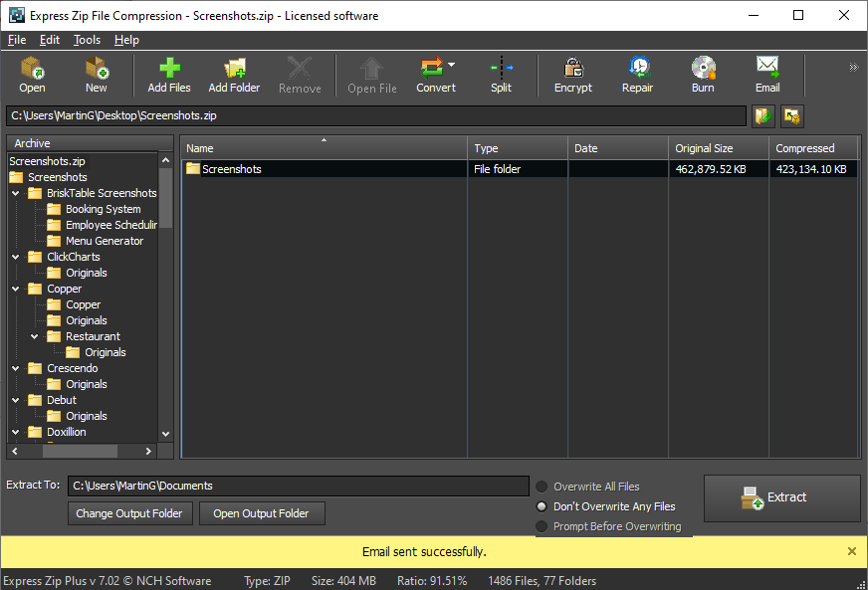Sort by the Name column header

pos(325,148)
